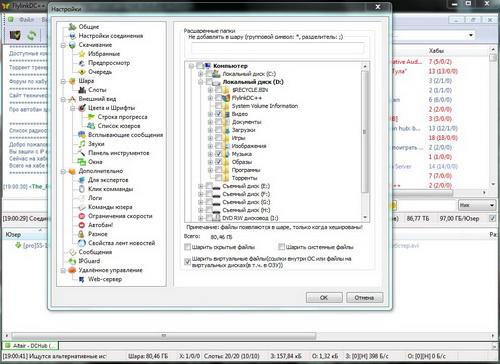
Task: Uncheck the Музыка folder checkbox
Action: click(219, 154)
